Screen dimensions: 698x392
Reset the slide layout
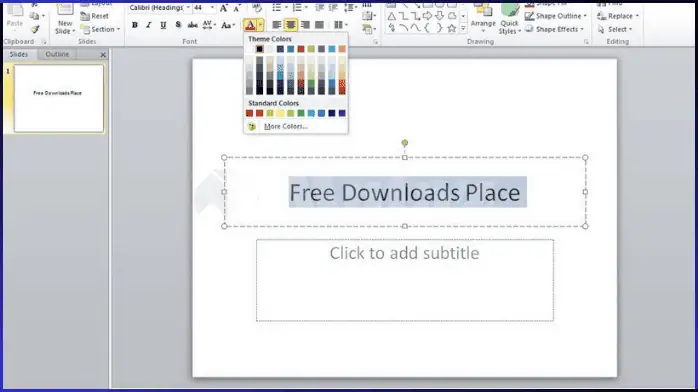click(x=94, y=16)
